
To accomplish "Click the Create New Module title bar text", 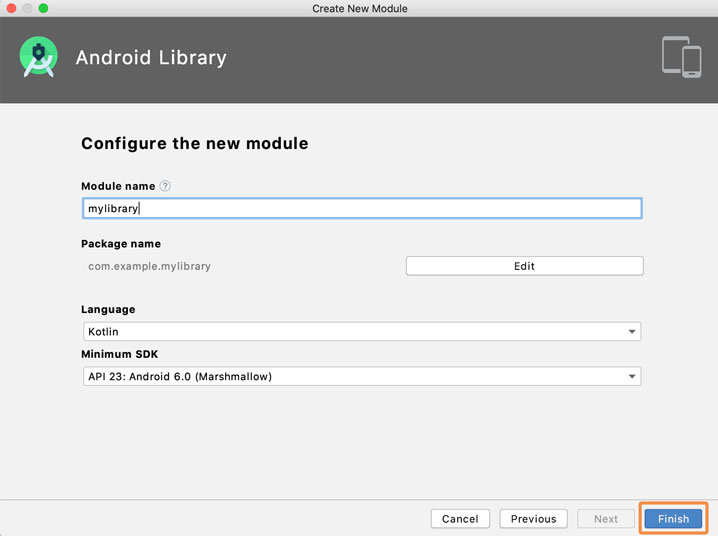I will [x=360, y=9].
